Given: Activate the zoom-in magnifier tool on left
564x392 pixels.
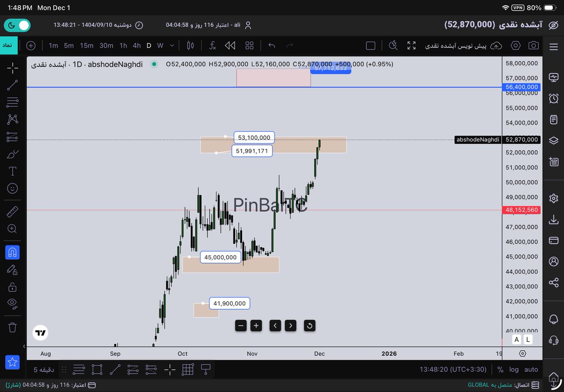Looking at the screenshot, I should [13, 229].
